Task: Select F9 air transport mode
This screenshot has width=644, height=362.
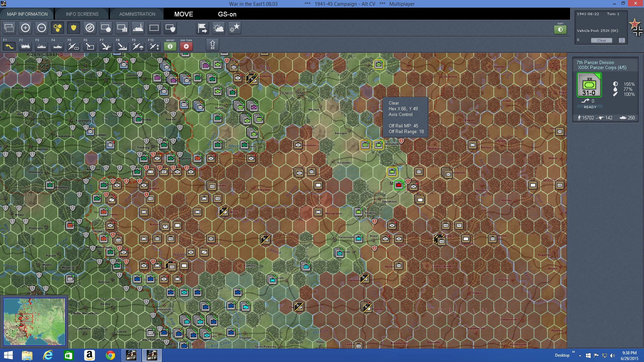Action: click(x=138, y=46)
